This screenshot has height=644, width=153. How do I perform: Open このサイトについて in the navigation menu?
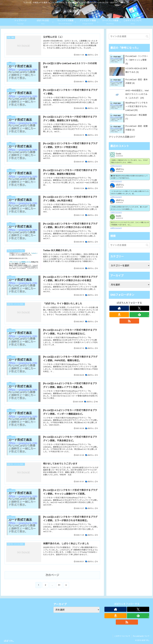(132, 22)
